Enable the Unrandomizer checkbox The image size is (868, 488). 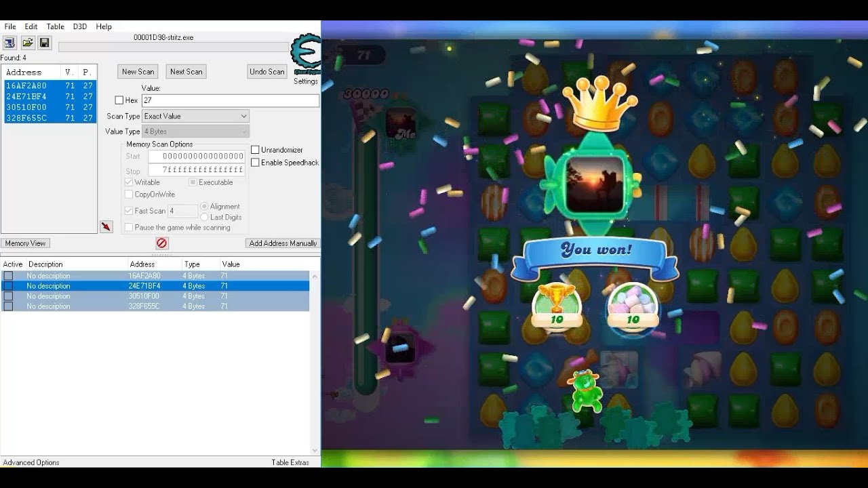point(255,150)
